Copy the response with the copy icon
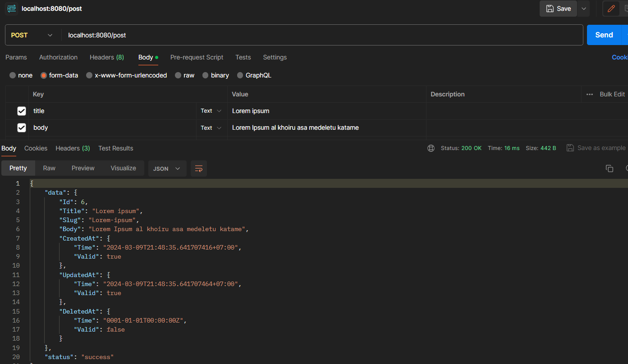The image size is (628, 364). (x=609, y=168)
